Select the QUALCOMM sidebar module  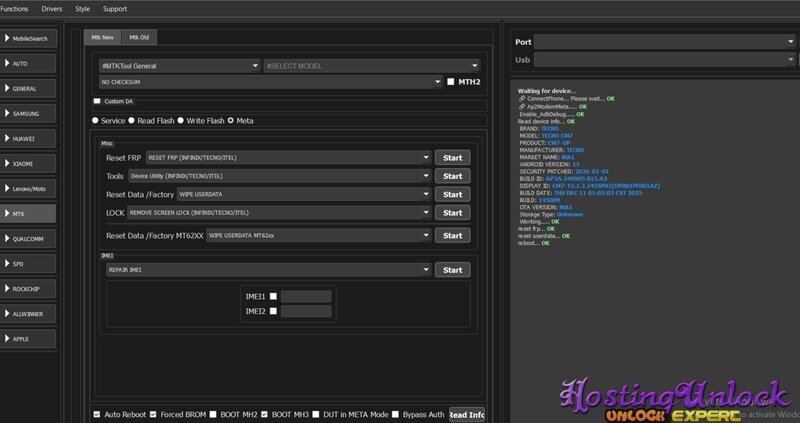(30, 239)
